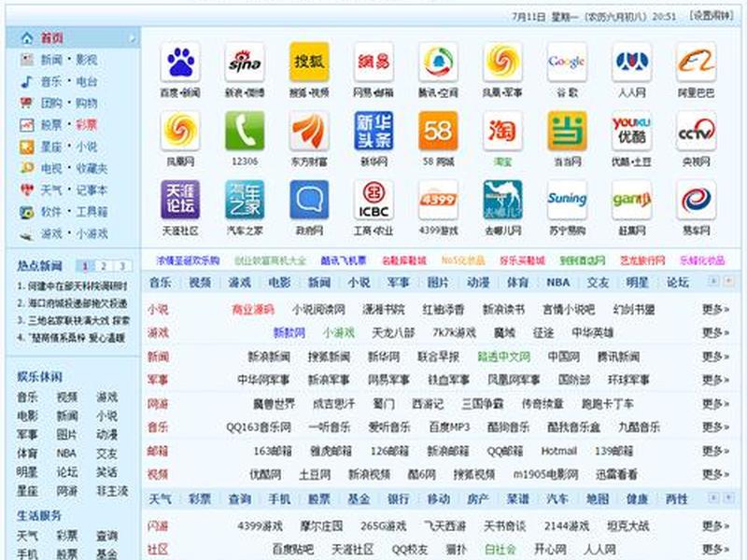Open the ICBC bank icon
747x560 pixels.
click(x=373, y=200)
